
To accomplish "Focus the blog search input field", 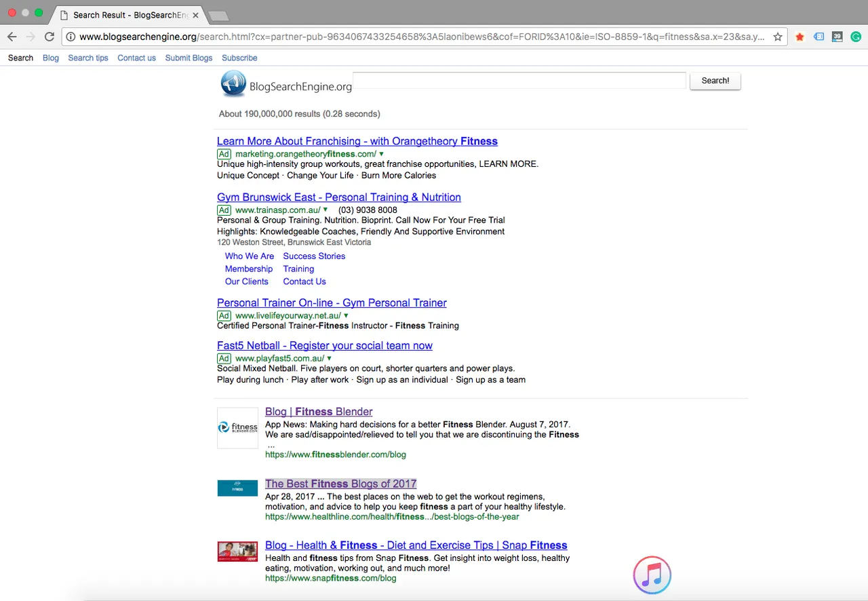I will (519, 81).
